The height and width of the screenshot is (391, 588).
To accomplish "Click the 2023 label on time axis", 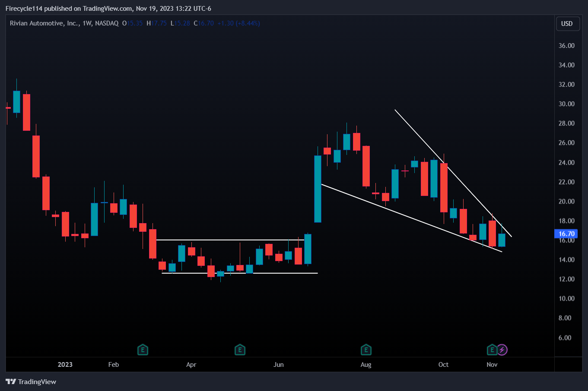I will (65, 365).
